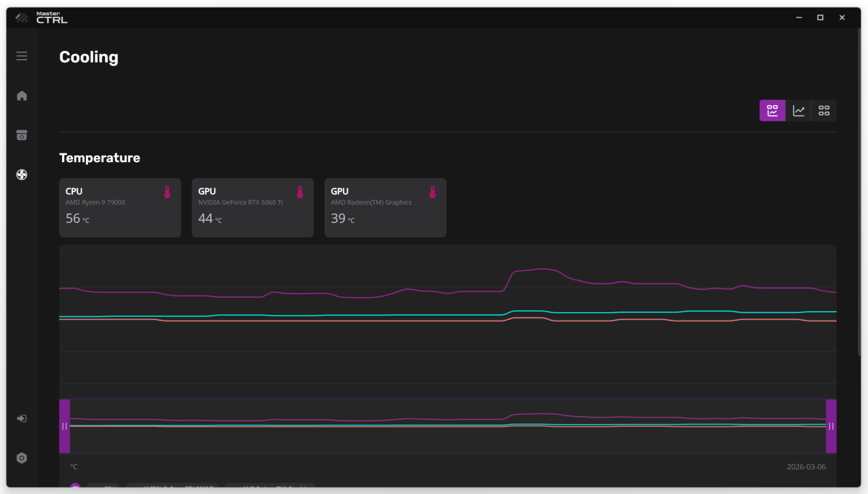The width and height of the screenshot is (868, 494).
Task: Click the 2026-03-06 date label
Action: pyautogui.click(x=806, y=466)
